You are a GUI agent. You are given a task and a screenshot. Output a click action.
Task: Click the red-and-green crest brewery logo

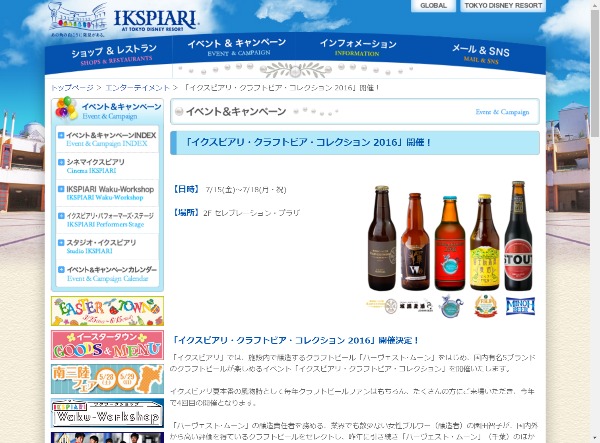coord(485,306)
